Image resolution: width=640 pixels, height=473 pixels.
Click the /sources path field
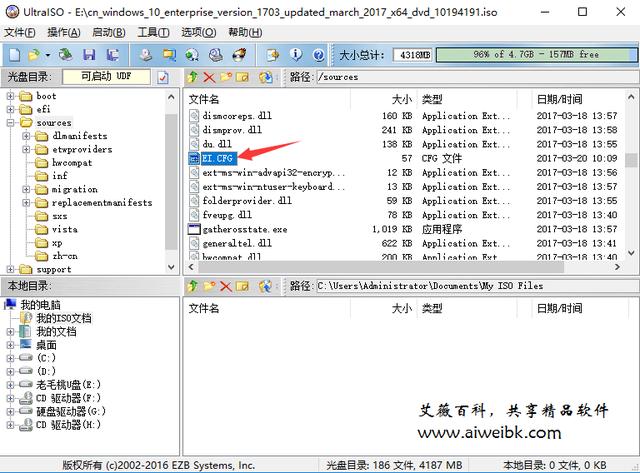477,77
